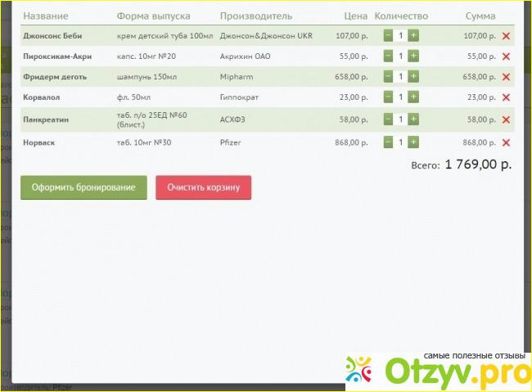Screen dimensions: 532x392
Task: Click form text таб. 10мг №30
Action: pos(144,142)
